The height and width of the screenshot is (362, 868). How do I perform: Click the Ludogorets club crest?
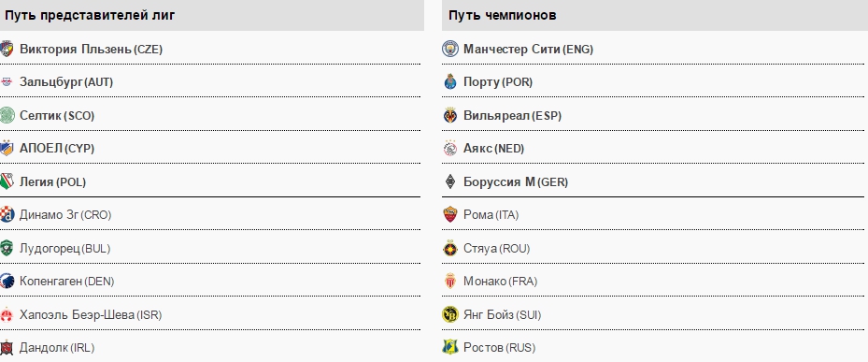click(7, 248)
